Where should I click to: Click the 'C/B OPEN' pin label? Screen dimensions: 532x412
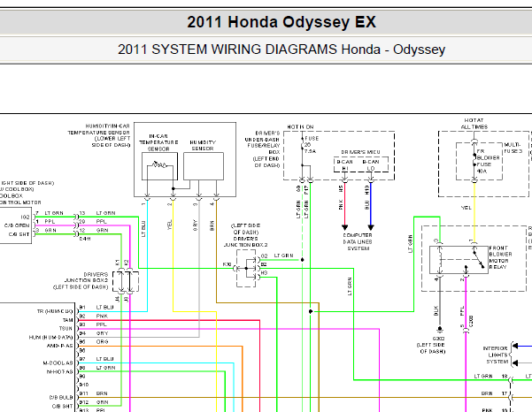17,225
